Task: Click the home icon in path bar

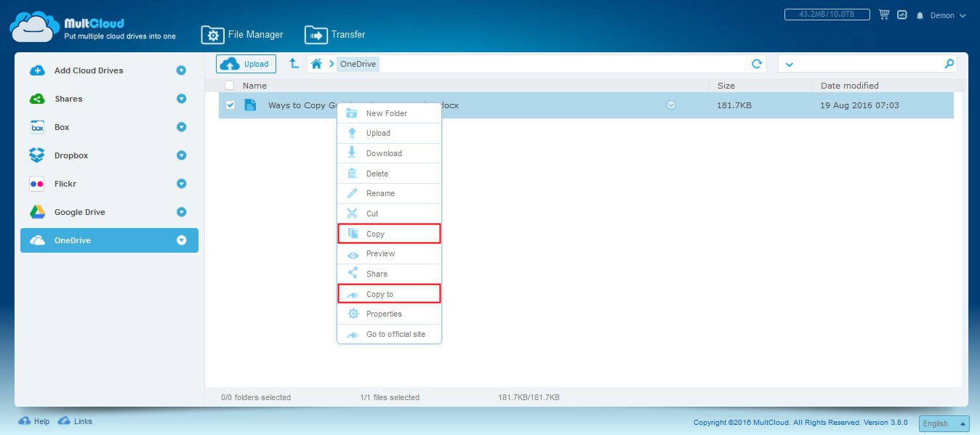Action: 316,64
